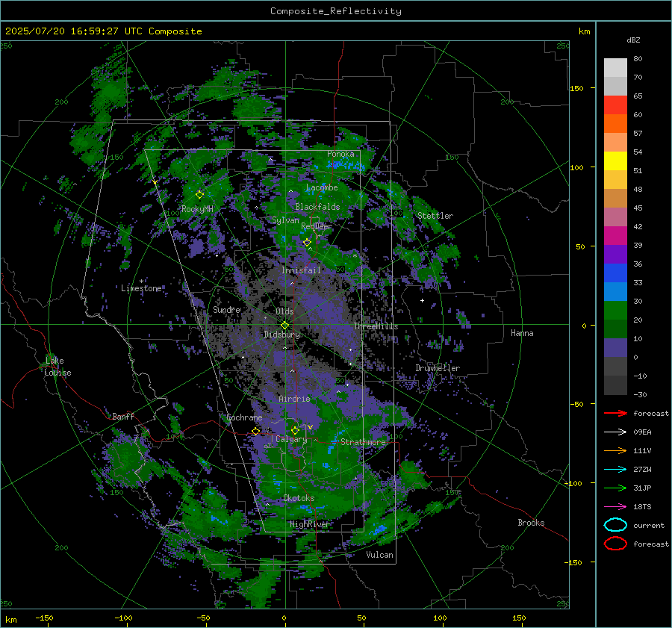
Task: Click the red forecast arrow in legend
Action: [x=615, y=413]
